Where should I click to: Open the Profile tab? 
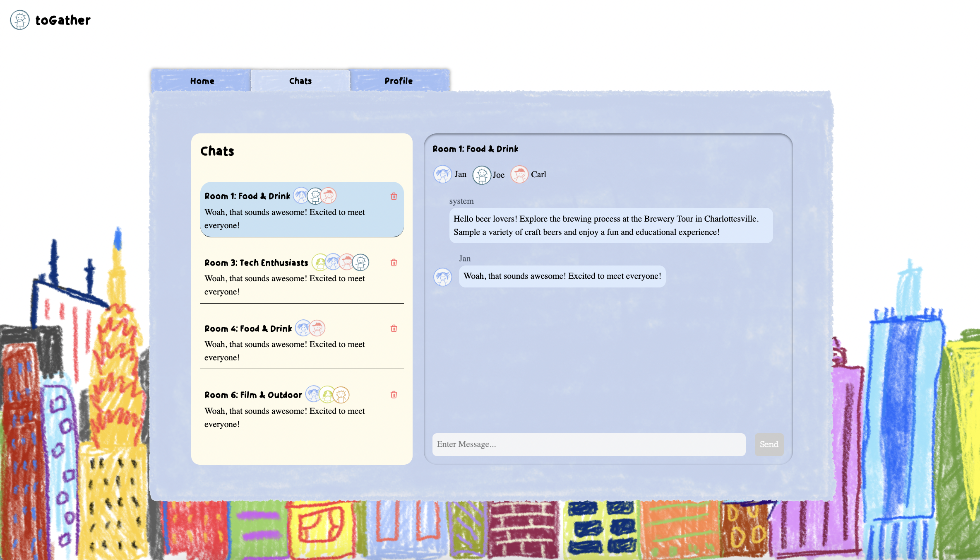(399, 81)
